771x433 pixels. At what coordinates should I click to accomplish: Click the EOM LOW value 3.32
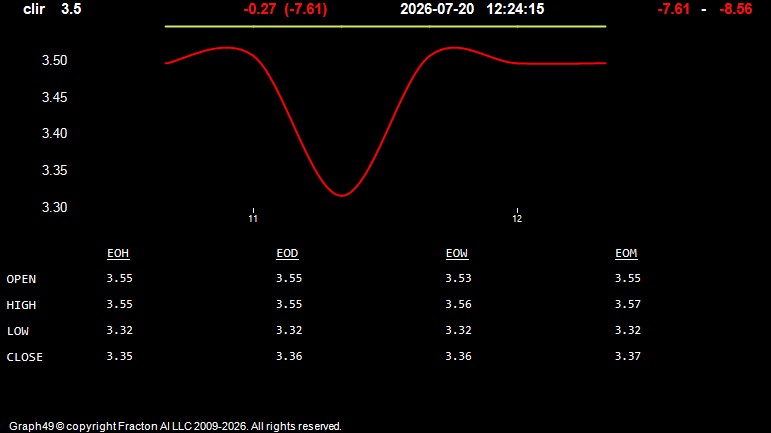(x=628, y=330)
